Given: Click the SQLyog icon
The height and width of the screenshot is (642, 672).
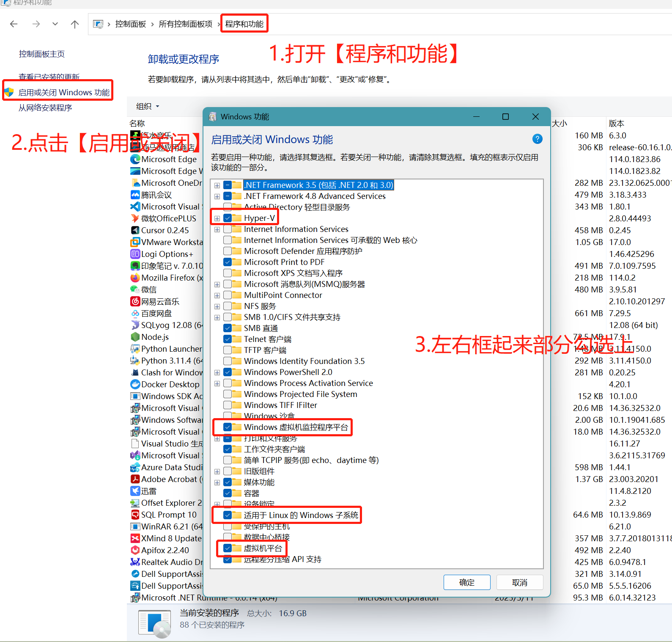Looking at the screenshot, I should click(x=135, y=325).
